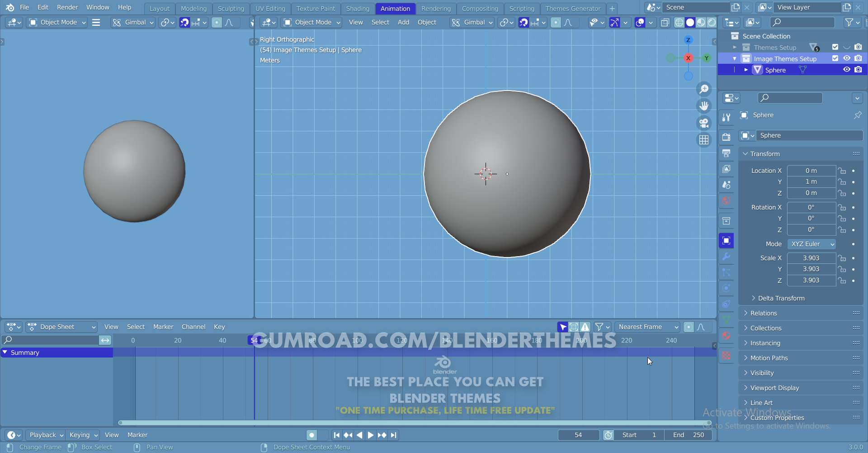
Task: Play the animation forward
Action: click(371, 435)
